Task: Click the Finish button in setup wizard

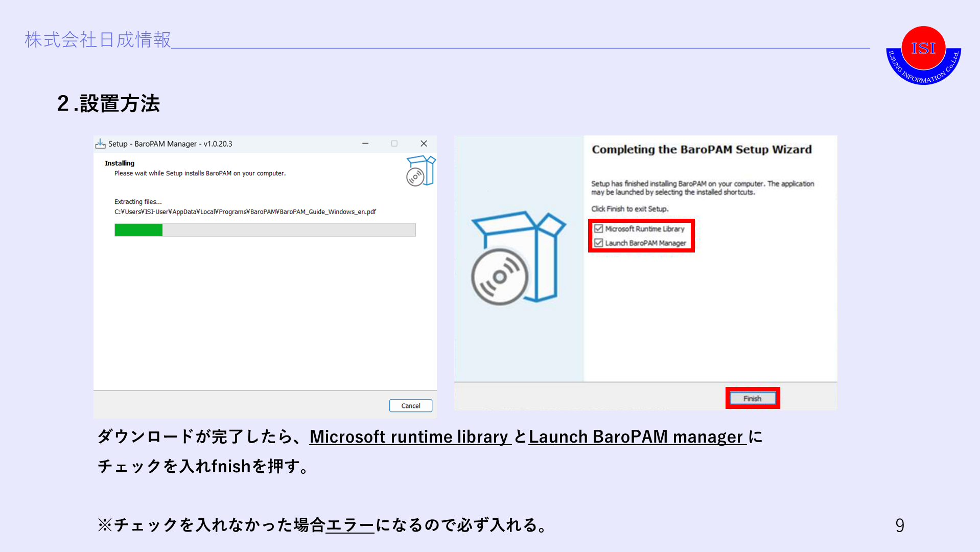Action: (752, 398)
